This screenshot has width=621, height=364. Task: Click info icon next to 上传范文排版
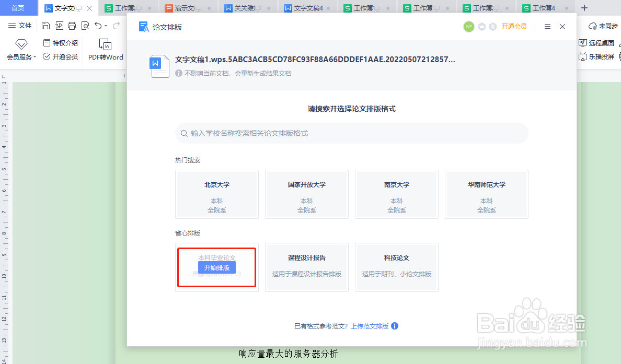[395, 326]
